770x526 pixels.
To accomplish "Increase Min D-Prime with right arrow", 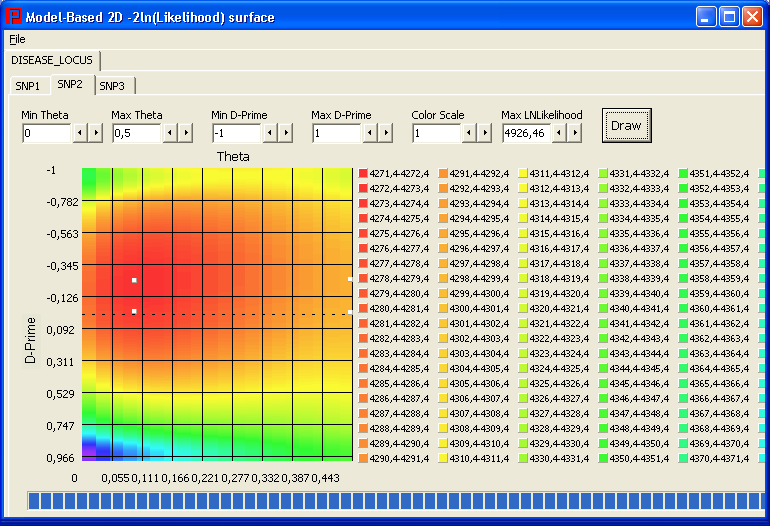I will tap(286, 133).
